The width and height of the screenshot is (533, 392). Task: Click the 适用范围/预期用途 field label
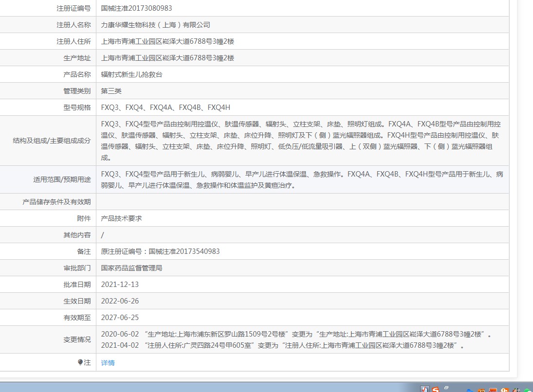point(62,179)
